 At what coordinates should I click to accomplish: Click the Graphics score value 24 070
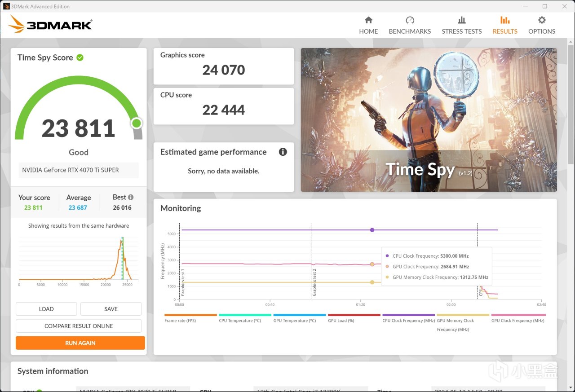tap(224, 70)
